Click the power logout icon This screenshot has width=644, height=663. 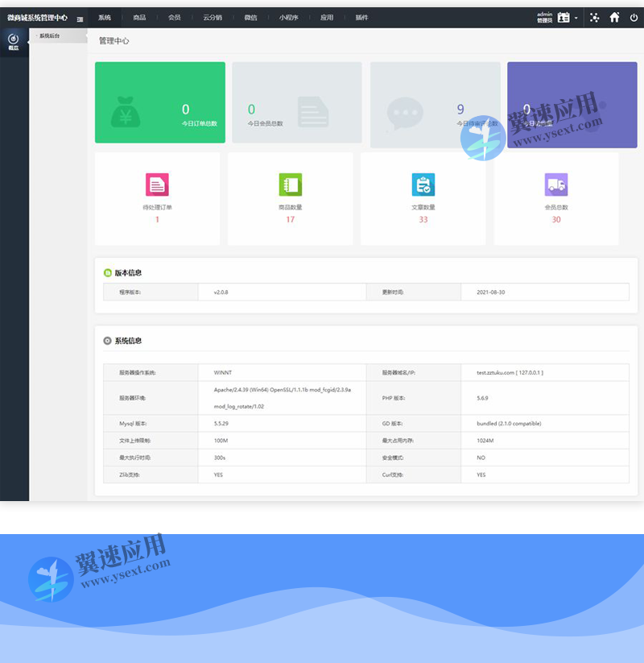click(634, 17)
